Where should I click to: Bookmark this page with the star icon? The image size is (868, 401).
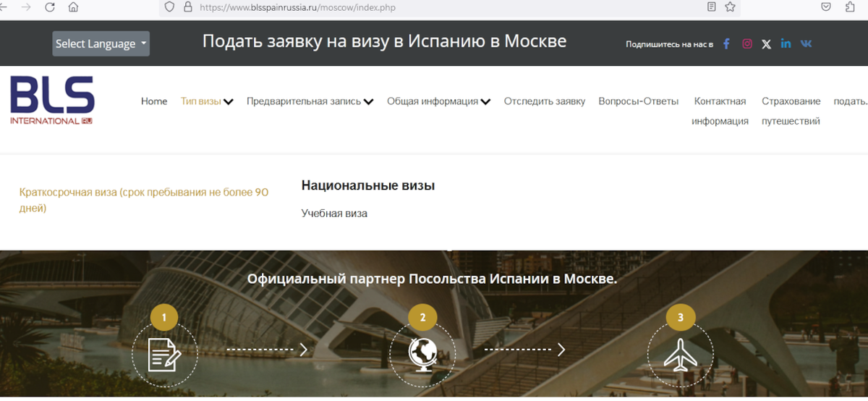tap(730, 7)
